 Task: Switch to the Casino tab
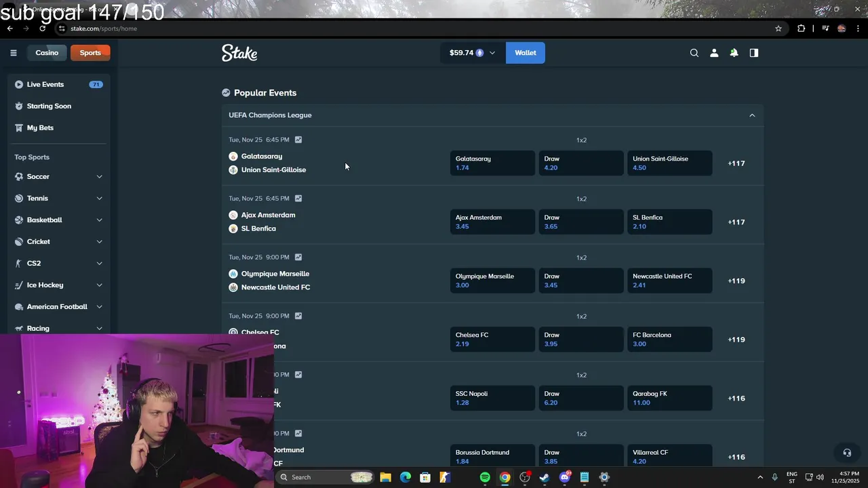tap(47, 53)
